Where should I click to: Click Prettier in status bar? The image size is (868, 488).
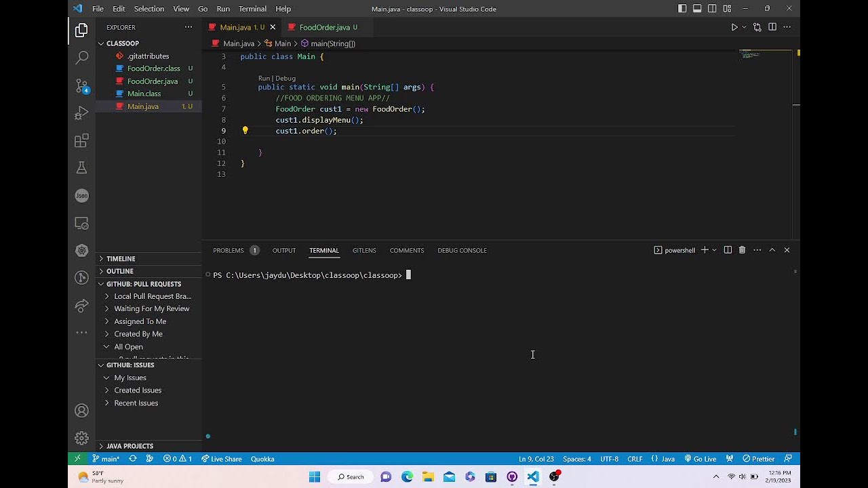point(758,459)
